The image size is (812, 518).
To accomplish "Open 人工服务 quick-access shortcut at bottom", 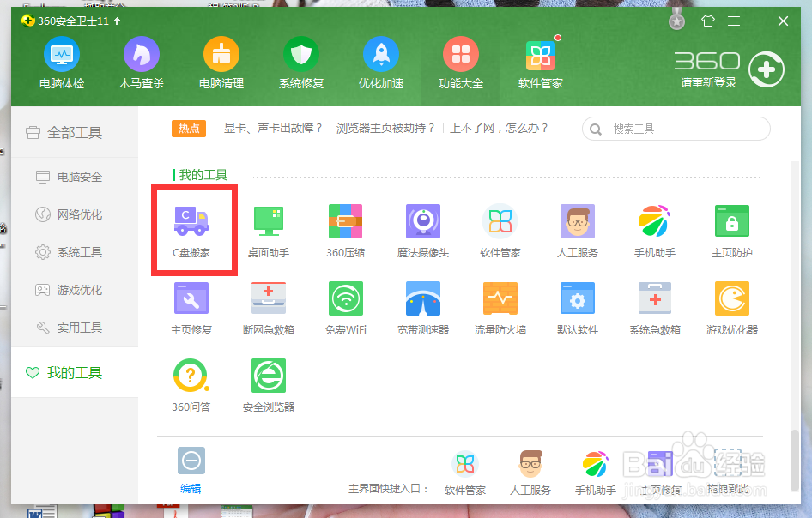I will tap(530, 473).
